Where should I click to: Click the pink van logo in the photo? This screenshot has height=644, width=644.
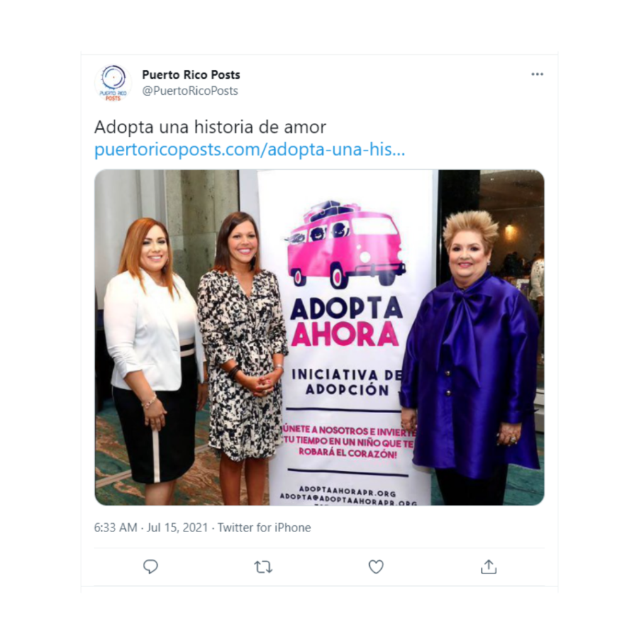pos(345,245)
